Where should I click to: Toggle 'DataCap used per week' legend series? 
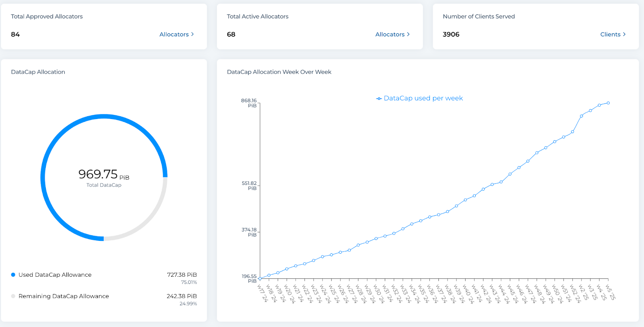(419, 98)
